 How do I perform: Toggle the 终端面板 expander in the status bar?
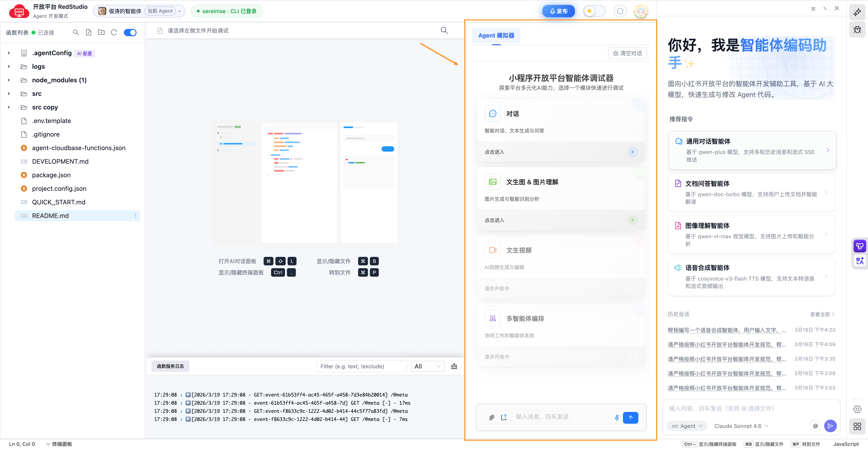tap(59, 444)
